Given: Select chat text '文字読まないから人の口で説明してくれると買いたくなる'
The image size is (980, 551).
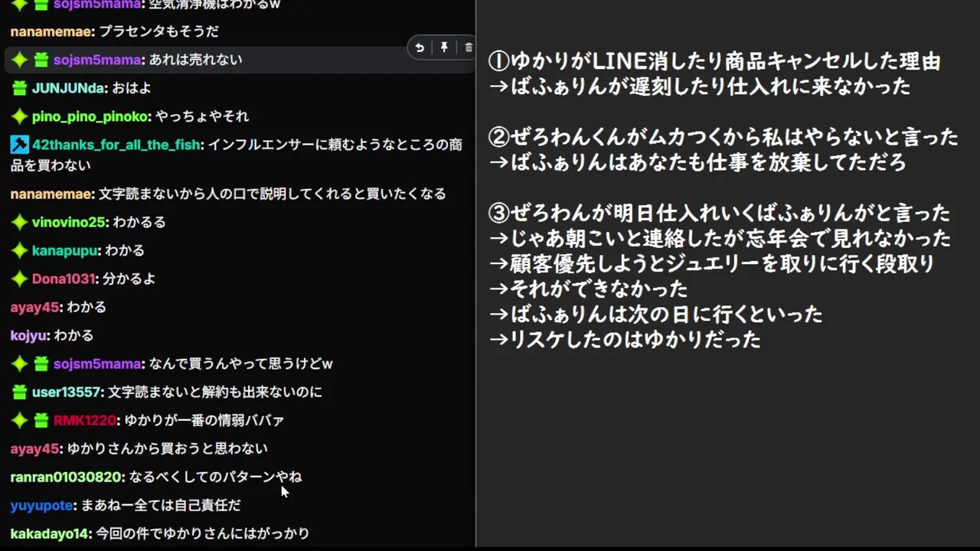Looking at the screenshot, I should [273, 194].
